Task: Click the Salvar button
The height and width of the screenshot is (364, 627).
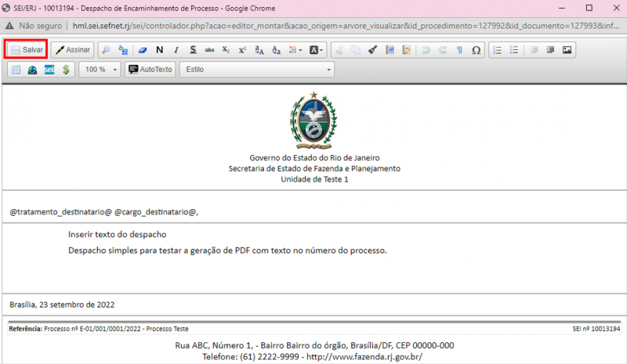Action: pyautogui.click(x=27, y=49)
